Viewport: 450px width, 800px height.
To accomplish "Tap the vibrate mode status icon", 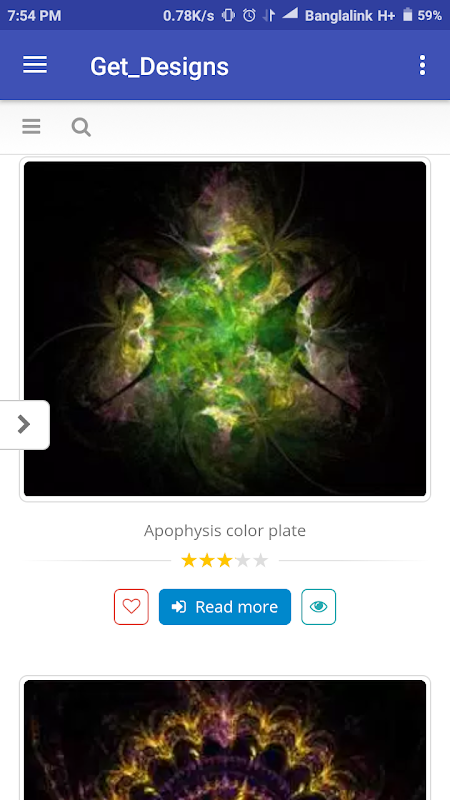I will pos(229,15).
